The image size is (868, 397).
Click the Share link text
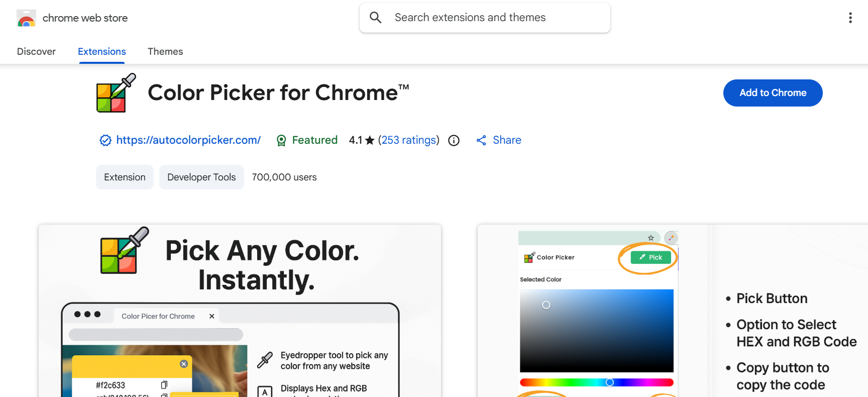tap(507, 140)
